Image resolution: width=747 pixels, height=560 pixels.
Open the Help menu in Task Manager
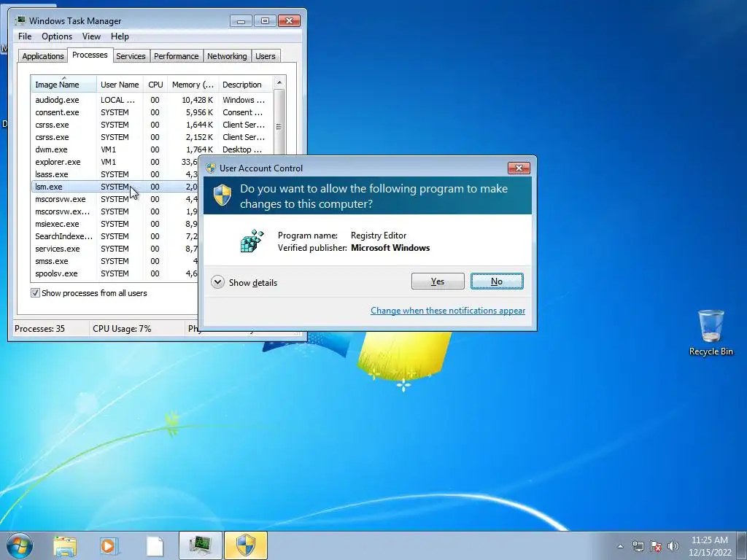point(120,36)
